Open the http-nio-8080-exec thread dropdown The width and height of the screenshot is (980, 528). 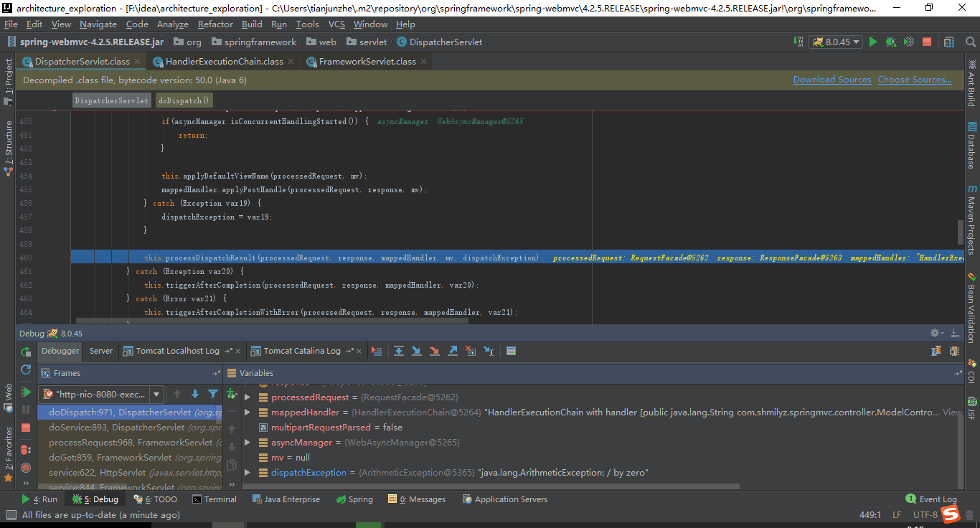pos(156,394)
